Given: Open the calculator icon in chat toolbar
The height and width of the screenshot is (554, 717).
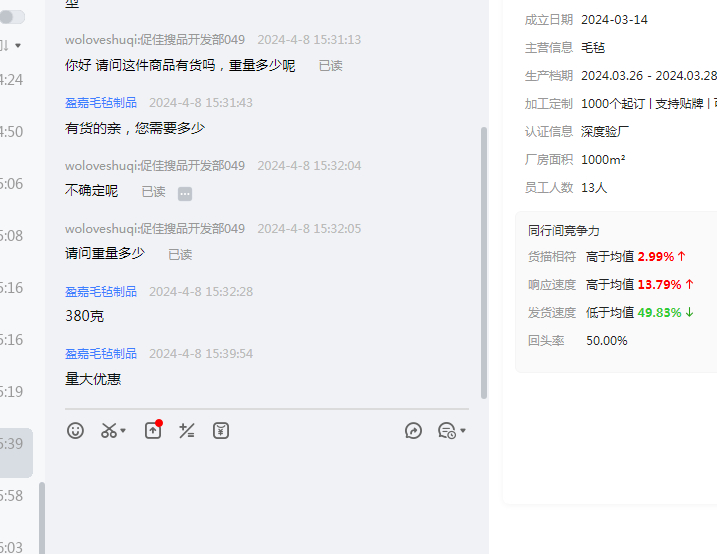Looking at the screenshot, I should point(187,431).
